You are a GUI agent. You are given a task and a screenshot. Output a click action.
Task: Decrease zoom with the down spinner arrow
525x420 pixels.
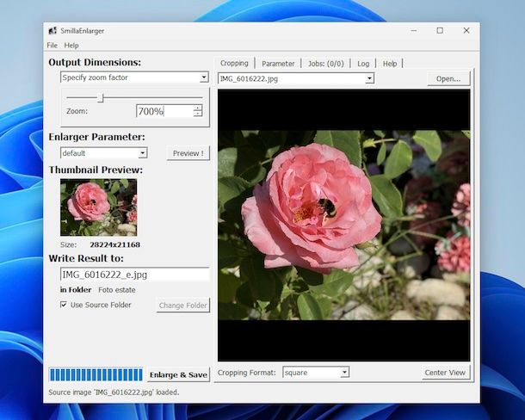(x=198, y=114)
